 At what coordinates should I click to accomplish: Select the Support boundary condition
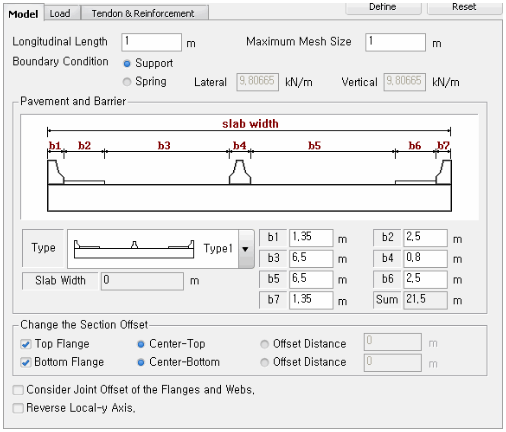pos(127,63)
